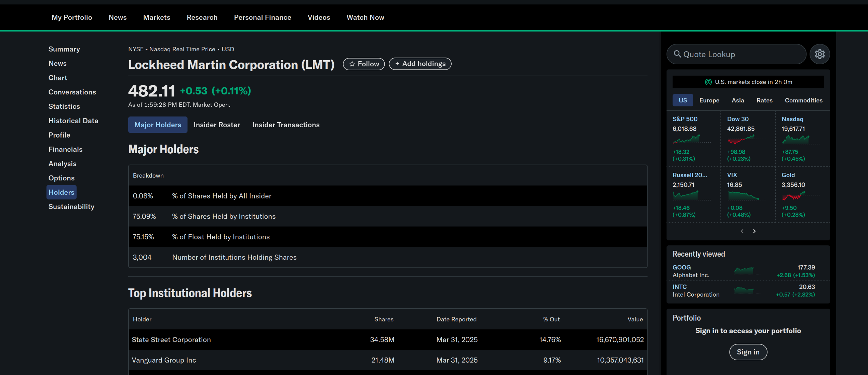Open Research menu
Viewport: 868px width, 375px height.
[202, 17]
